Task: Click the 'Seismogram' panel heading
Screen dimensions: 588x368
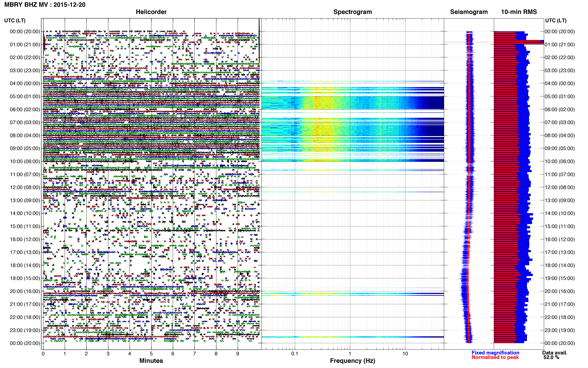Action: (x=469, y=12)
